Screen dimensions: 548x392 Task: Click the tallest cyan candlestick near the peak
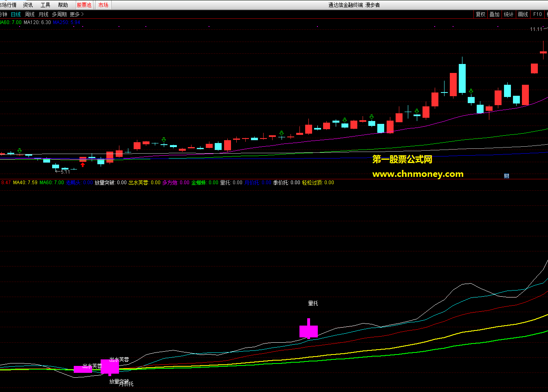(462, 79)
